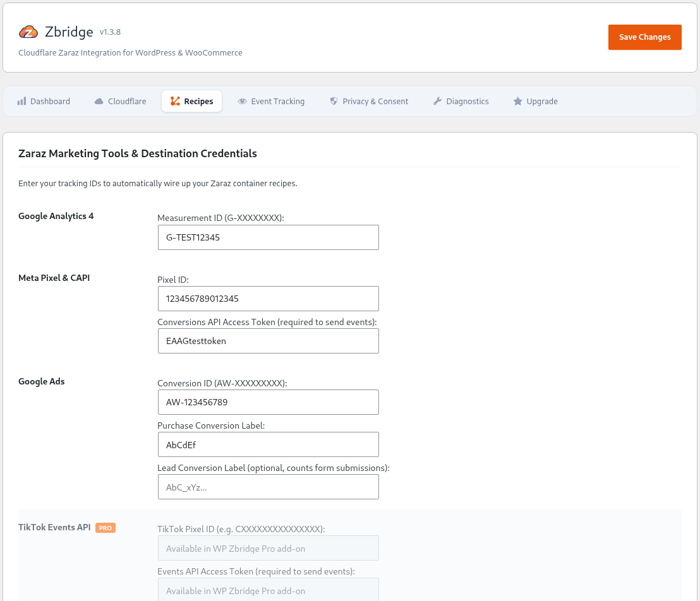Click the Dashboard bar chart icon
Screen dimensions: 700x601
[21, 101]
